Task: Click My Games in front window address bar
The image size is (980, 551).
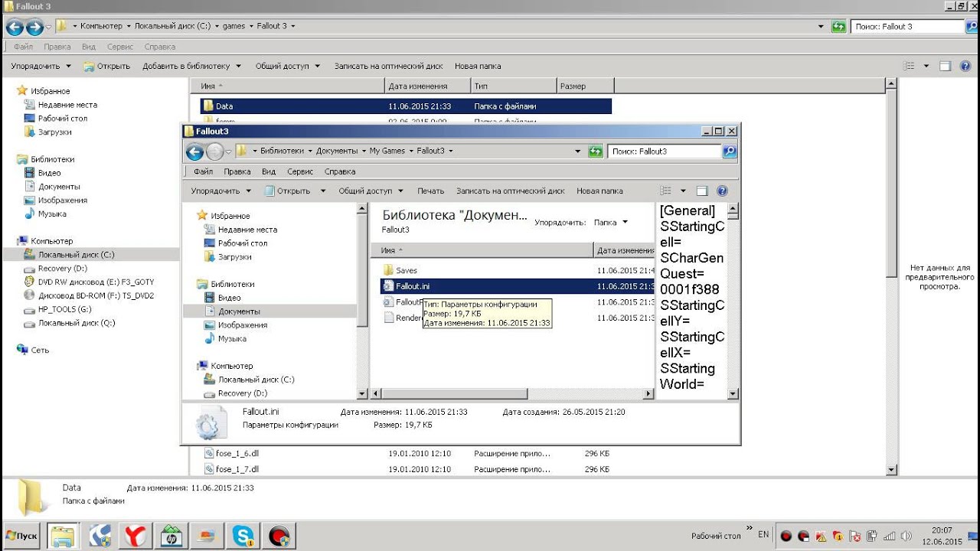Action: 386,152
